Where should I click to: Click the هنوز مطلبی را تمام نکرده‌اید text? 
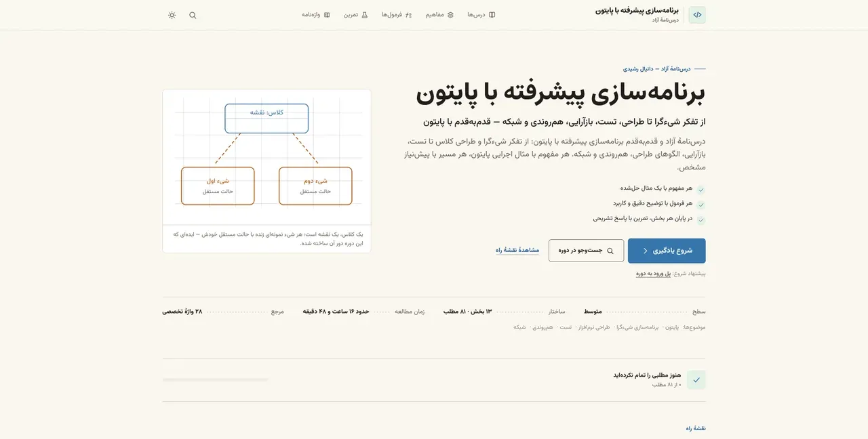[647, 375]
